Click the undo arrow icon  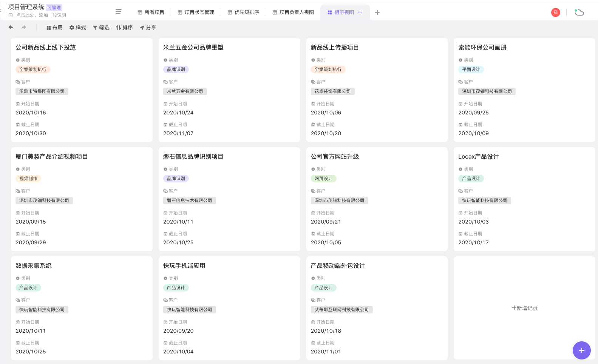(x=11, y=27)
